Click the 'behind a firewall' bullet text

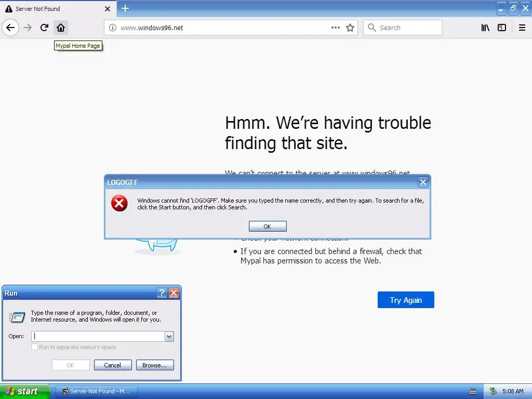[x=331, y=256]
